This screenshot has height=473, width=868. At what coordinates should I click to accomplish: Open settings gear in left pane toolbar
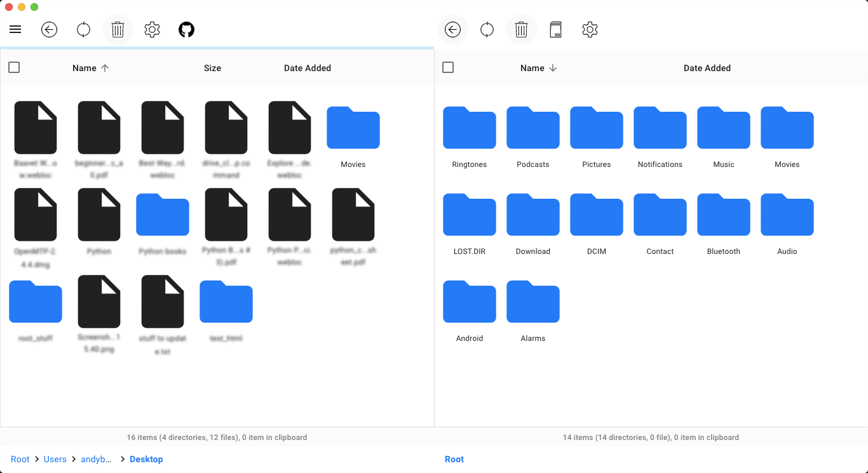[152, 30]
